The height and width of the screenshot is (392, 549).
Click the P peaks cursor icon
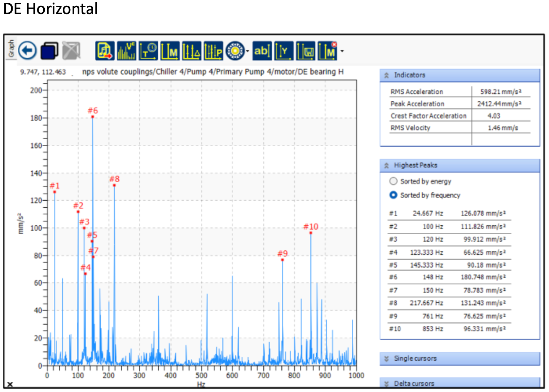(213, 51)
